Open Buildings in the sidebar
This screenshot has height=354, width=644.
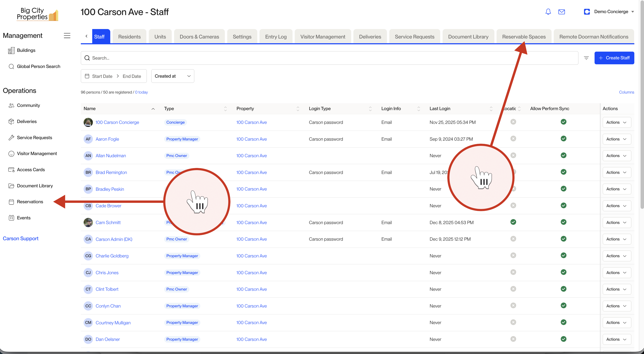pos(26,50)
